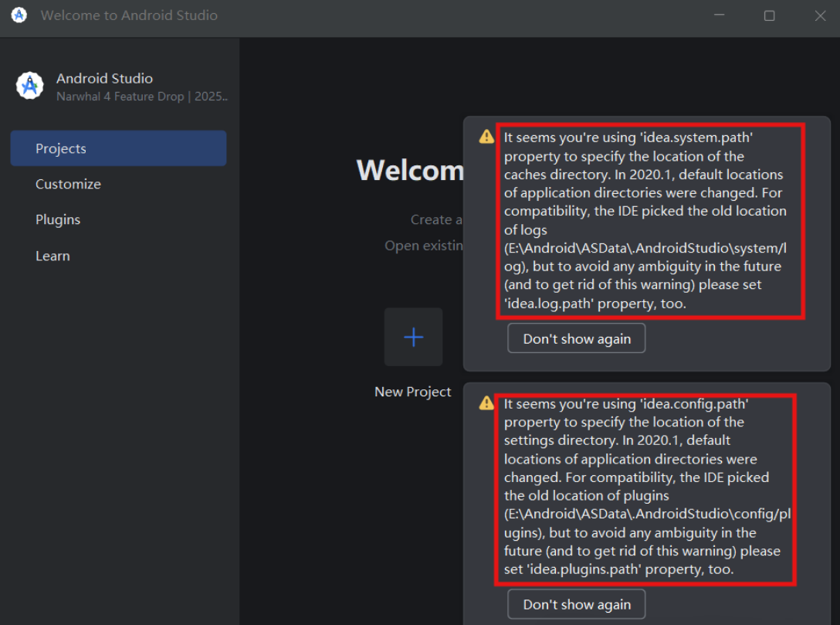Click warning icon of idea.config.path notification

[486, 403]
